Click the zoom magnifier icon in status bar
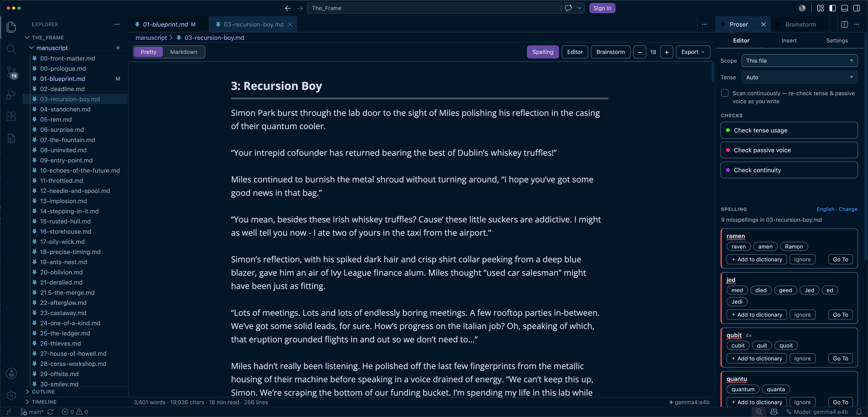Viewport: 868px width, 417px height. 759,412
